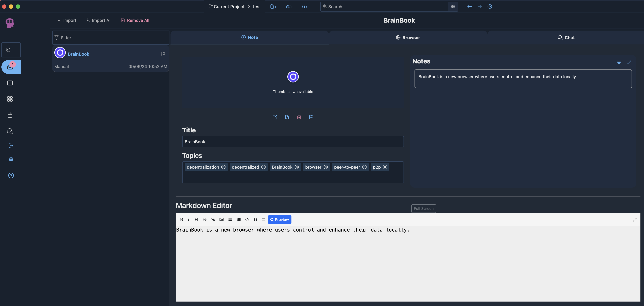Toggle flag on the BrainBook list item
644x306 pixels.
click(163, 54)
